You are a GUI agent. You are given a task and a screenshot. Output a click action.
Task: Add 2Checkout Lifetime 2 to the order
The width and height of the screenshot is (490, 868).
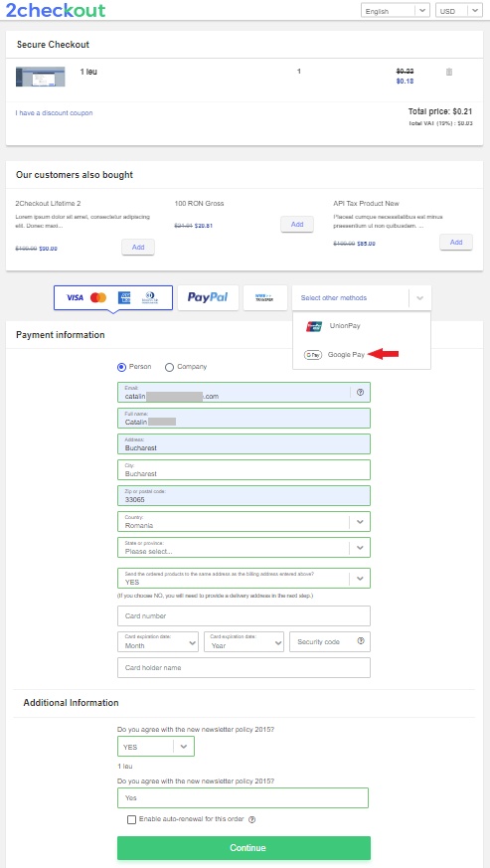point(138,247)
